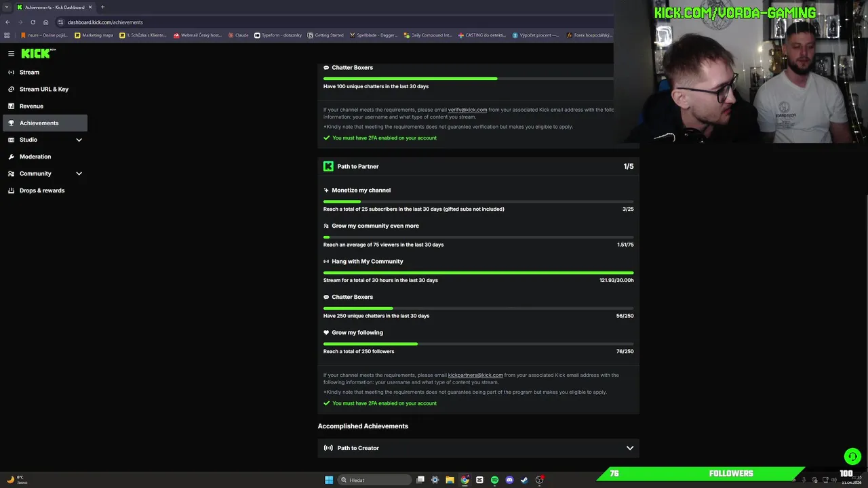The height and width of the screenshot is (488, 868).
Task: Open the kickpartners@kick.com email link
Action: (x=475, y=375)
